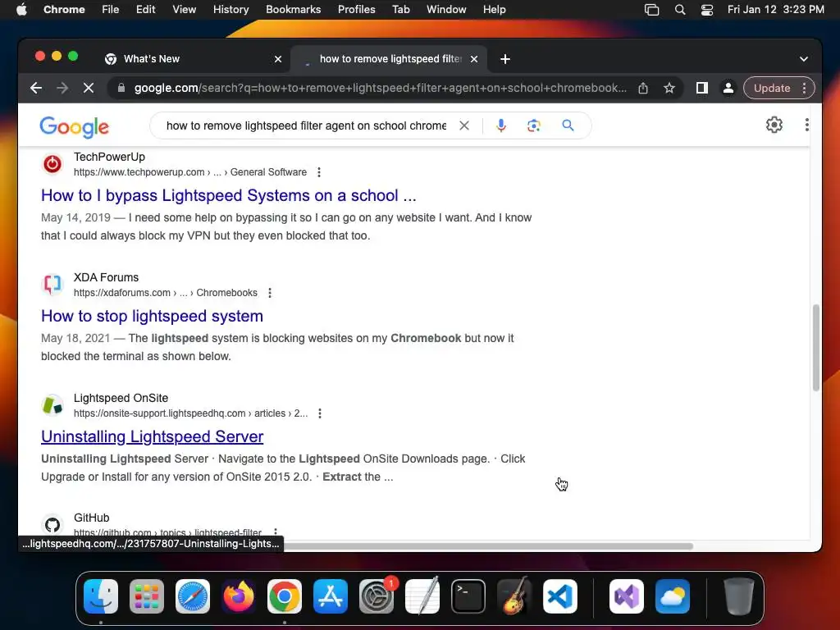Click the GitHub result favicon

tap(52, 524)
